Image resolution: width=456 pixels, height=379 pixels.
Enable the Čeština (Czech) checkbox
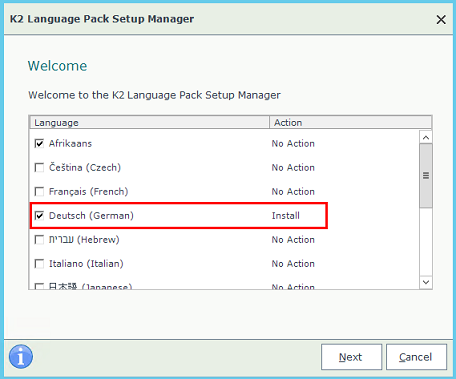tap(39, 167)
